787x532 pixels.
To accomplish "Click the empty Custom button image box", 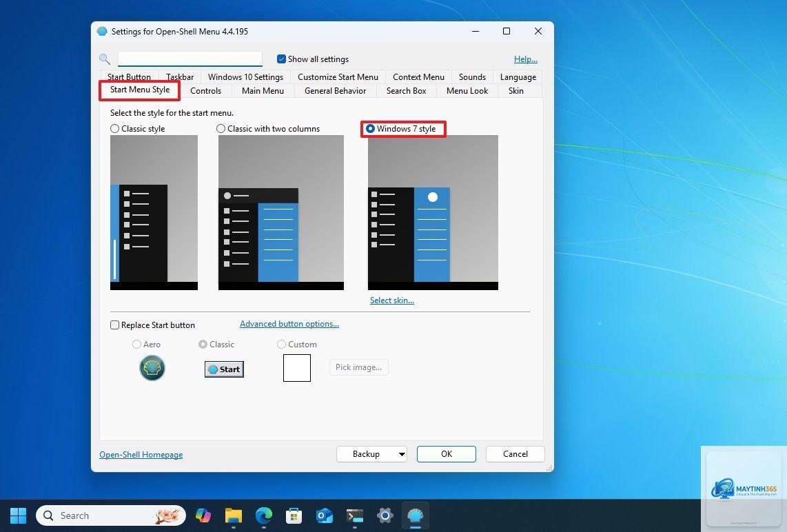I will (297, 368).
